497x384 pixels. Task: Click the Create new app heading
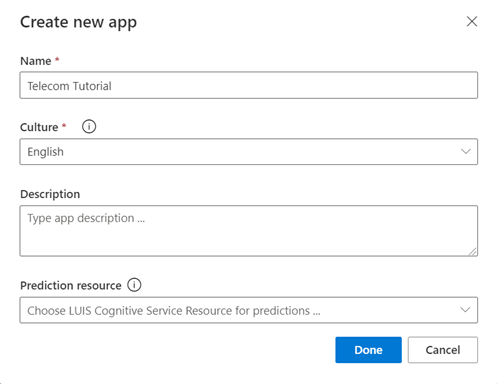pyautogui.click(x=78, y=23)
